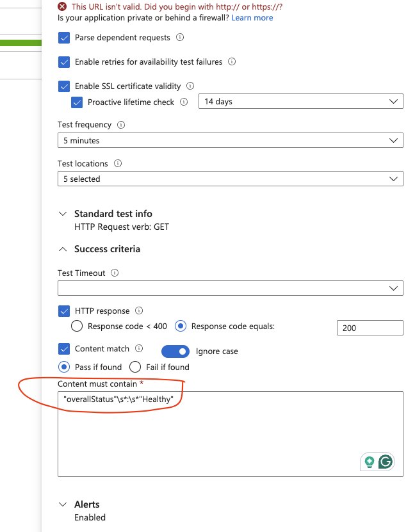Select the Fail if found radio button
Image resolution: width=415 pixels, height=532 pixels.
(x=135, y=367)
